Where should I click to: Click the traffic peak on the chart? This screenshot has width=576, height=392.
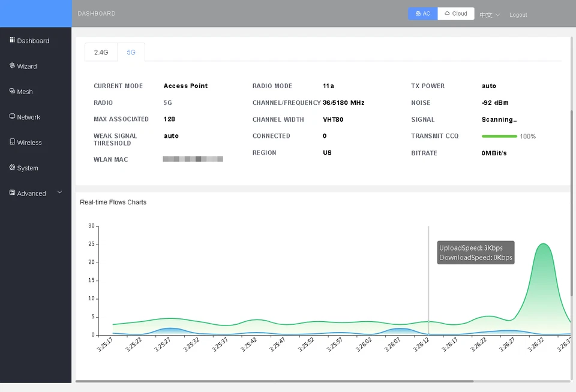[543, 245]
